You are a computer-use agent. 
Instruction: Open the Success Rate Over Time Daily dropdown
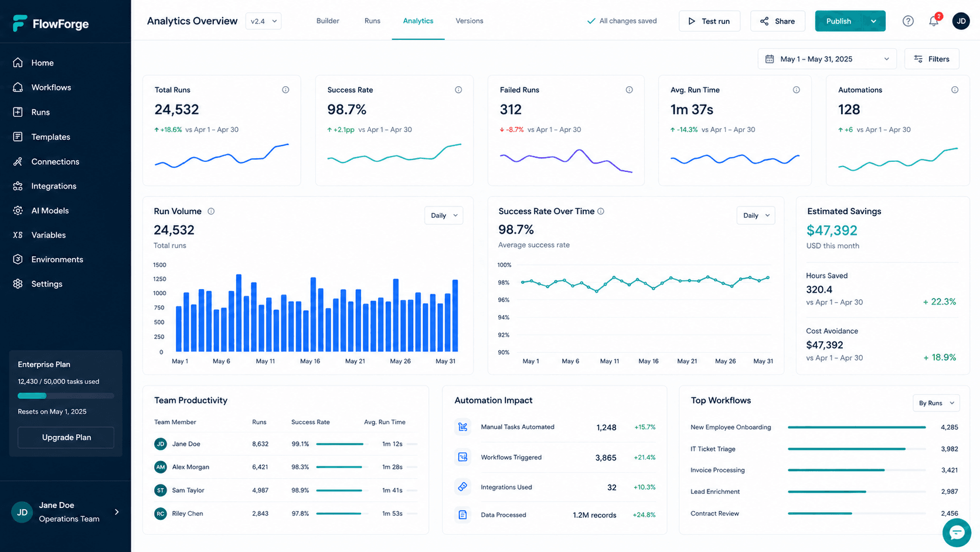756,215
